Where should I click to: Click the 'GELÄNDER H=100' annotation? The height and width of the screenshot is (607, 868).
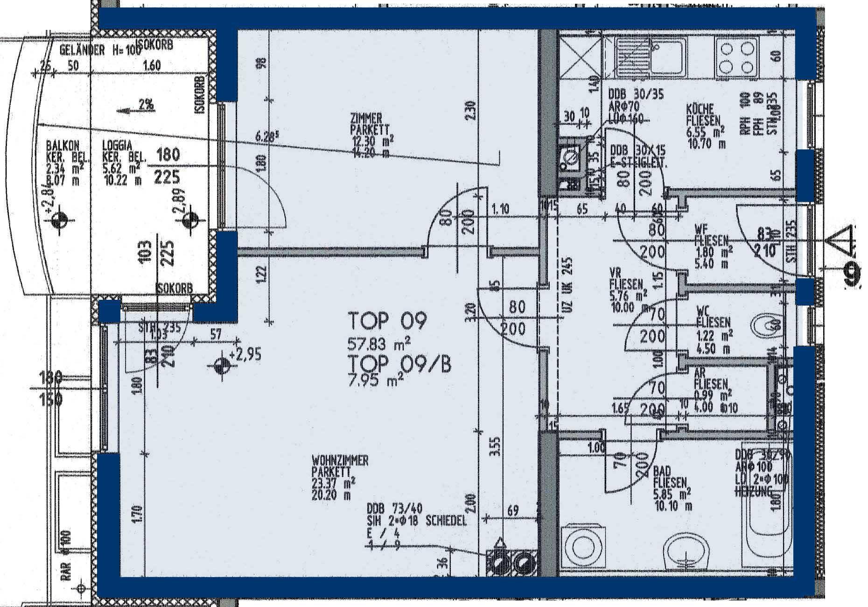click(x=101, y=50)
